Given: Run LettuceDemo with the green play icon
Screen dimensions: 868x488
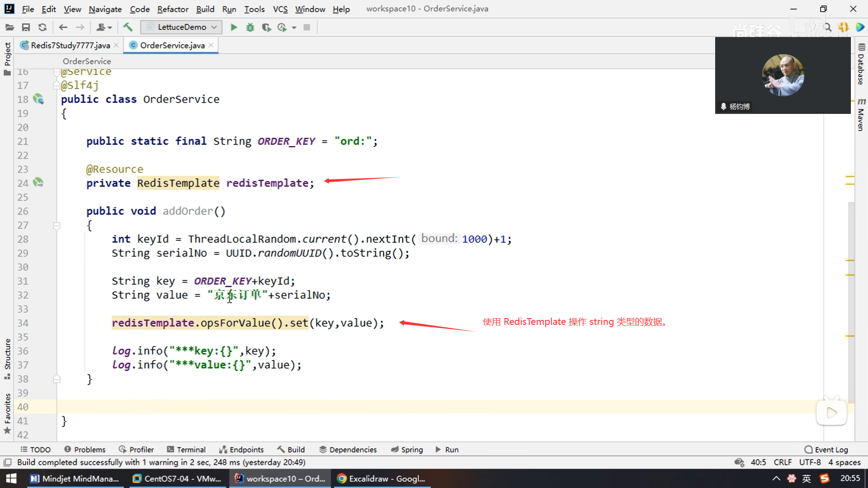Looking at the screenshot, I should 234,27.
